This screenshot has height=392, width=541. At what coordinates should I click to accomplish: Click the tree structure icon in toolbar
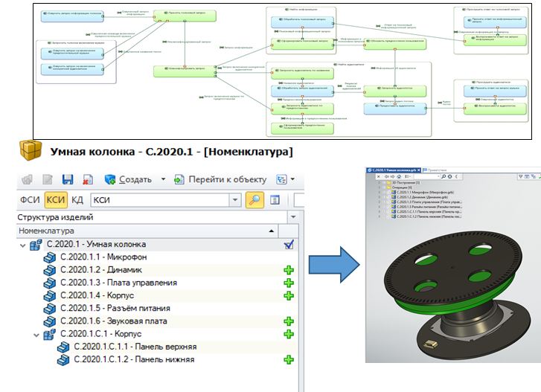[282, 179]
